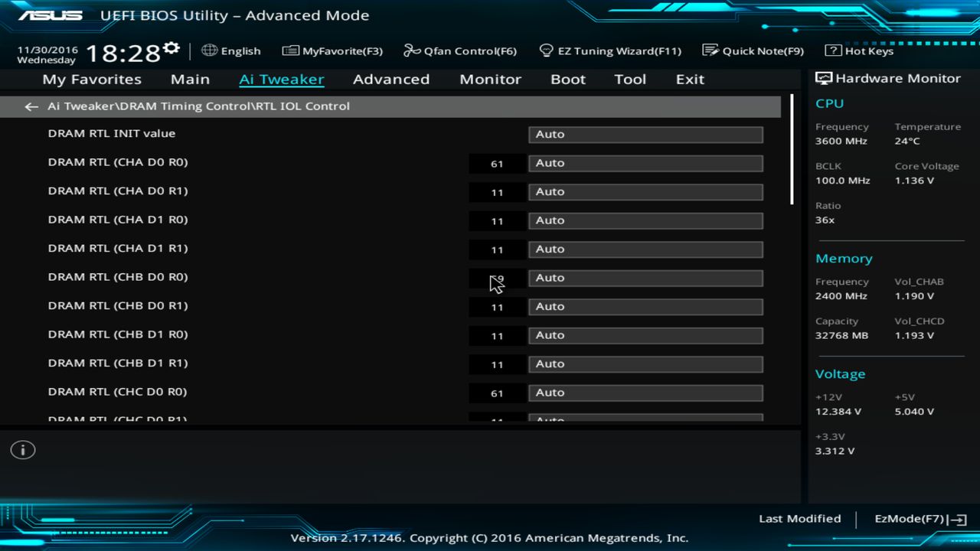Switch to the Advanced tab
980x551 pixels.
[391, 79]
